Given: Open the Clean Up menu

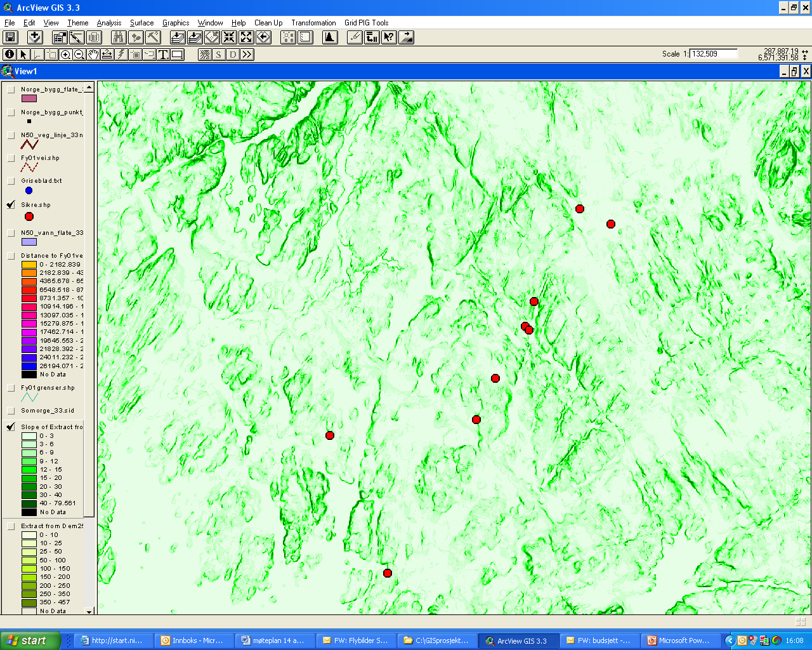Looking at the screenshot, I should coord(268,23).
